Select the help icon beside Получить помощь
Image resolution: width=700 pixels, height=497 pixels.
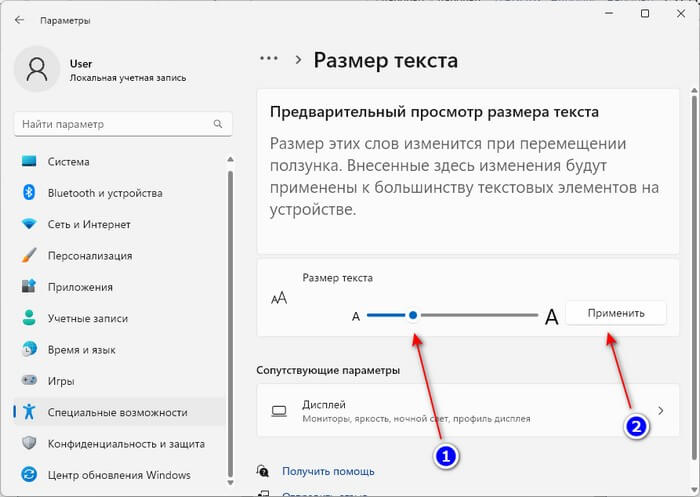(262, 471)
